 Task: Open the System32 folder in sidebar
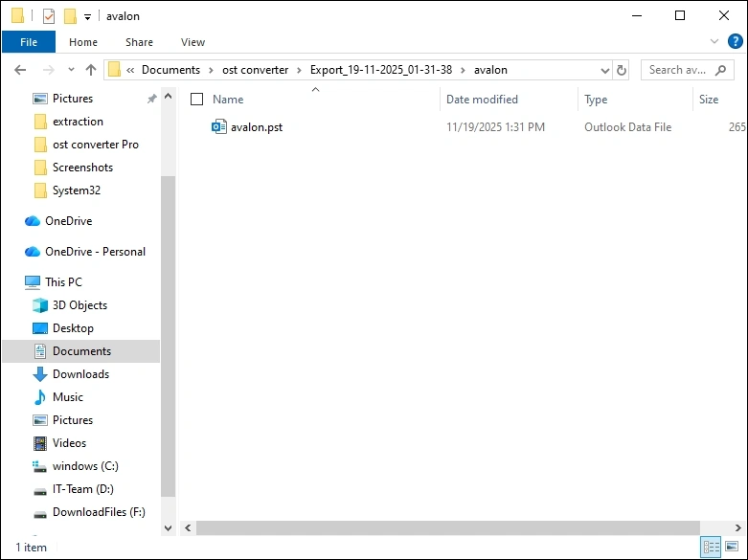coord(77,190)
